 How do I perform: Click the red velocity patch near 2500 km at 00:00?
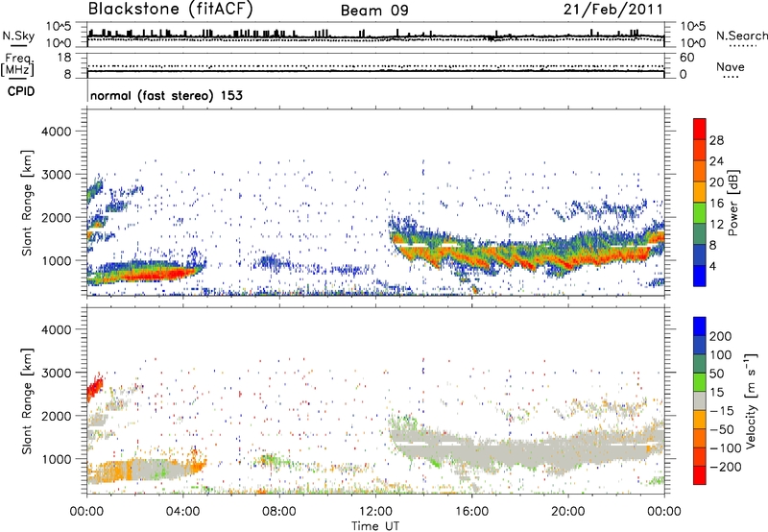click(x=94, y=388)
